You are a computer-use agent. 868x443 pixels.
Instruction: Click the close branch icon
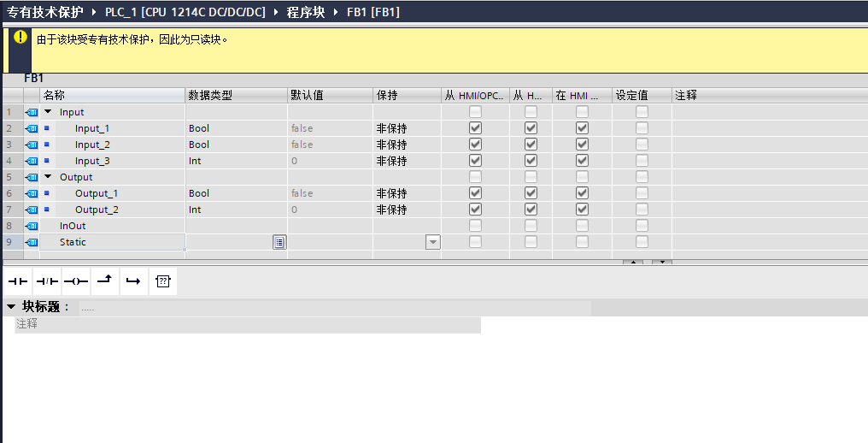[133, 281]
